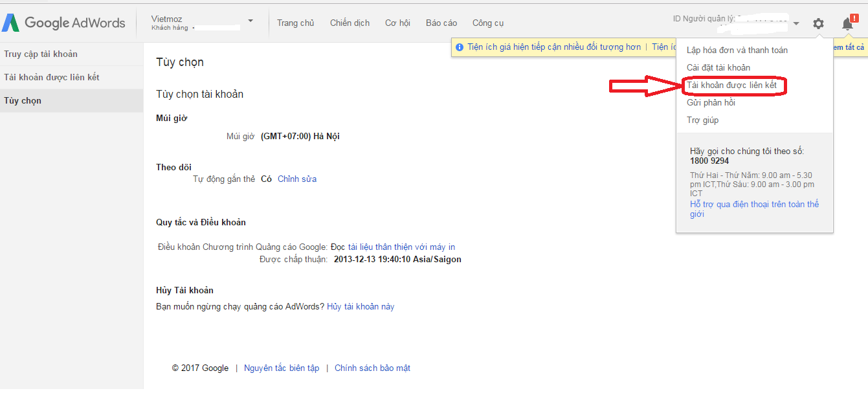
Task: Choose Cài đặt tài khoản menu item
Action: (x=718, y=68)
